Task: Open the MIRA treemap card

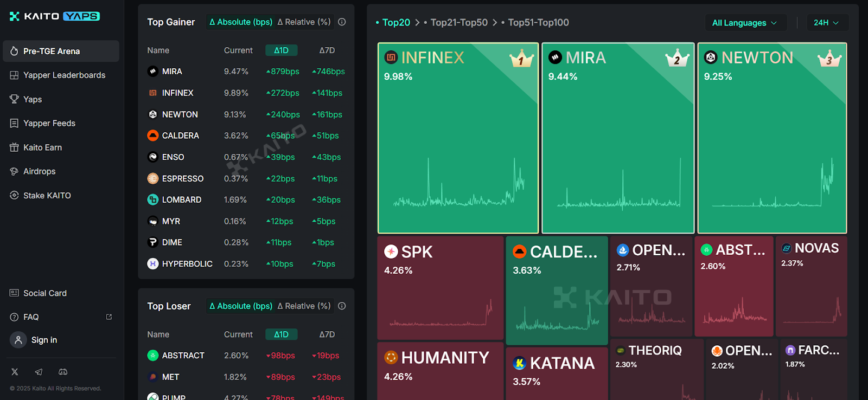Action: point(618,138)
